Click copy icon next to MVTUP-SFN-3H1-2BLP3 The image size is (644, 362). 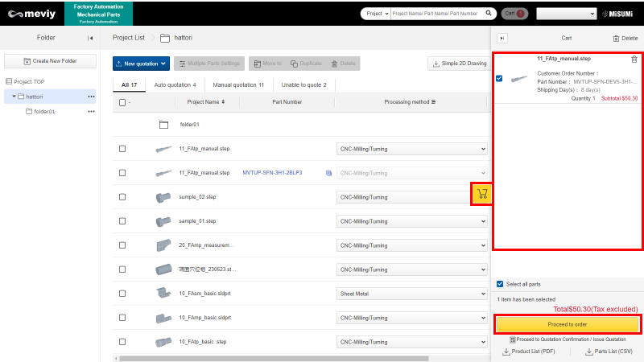[328, 173]
